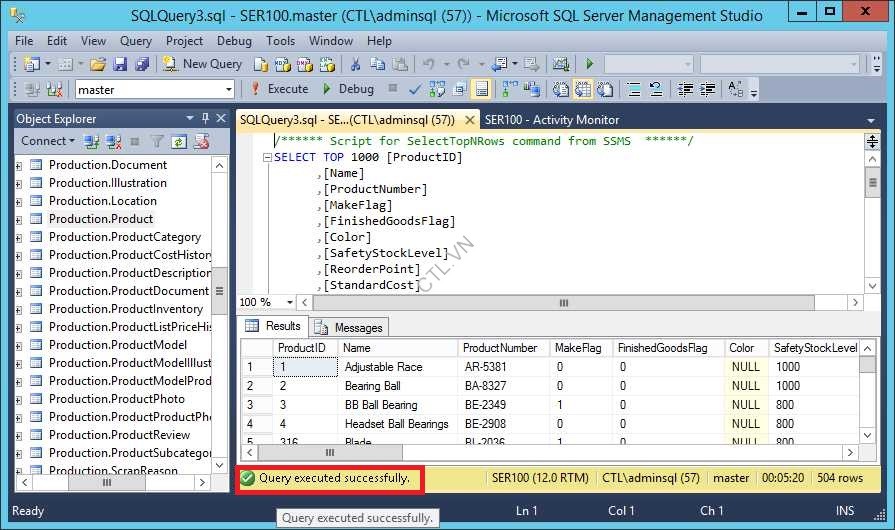Switch to the Messages tab
Screen dimensions: 895x530
click(348, 327)
